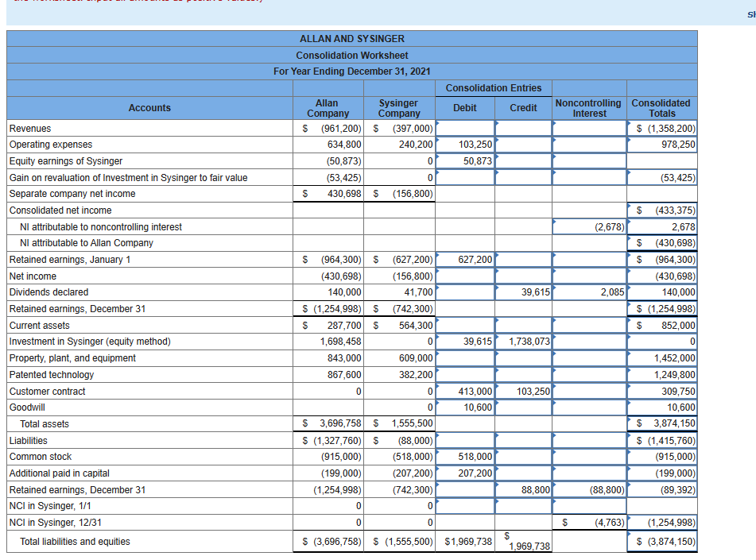The image size is (756, 560).
Task: Select the Revenues Debit entry cell
Action: coord(464,128)
